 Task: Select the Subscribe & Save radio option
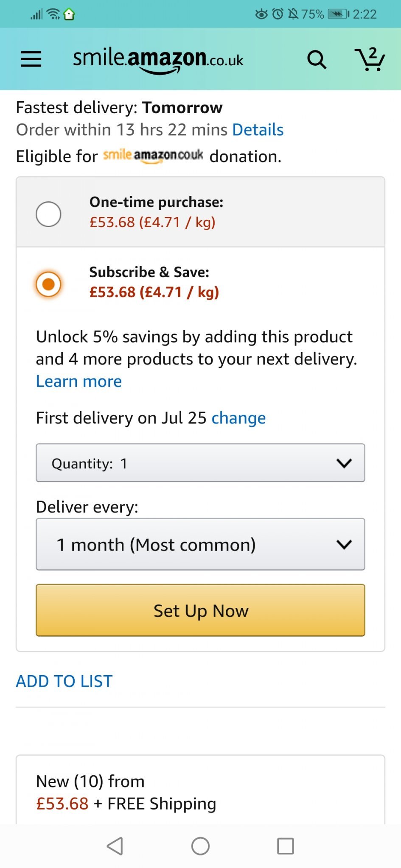pyautogui.click(x=48, y=284)
